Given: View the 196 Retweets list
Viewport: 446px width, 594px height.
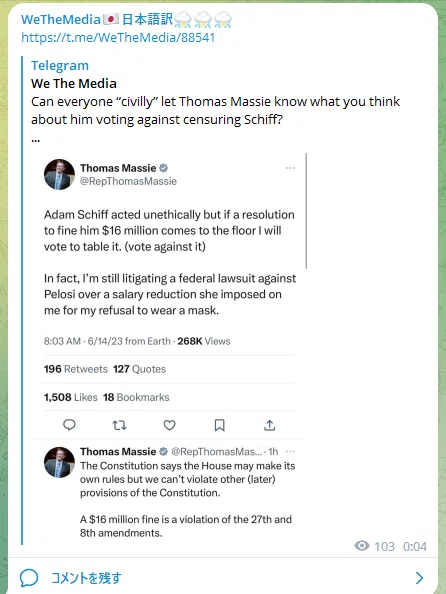Looking at the screenshot, I should coord(76,369).
